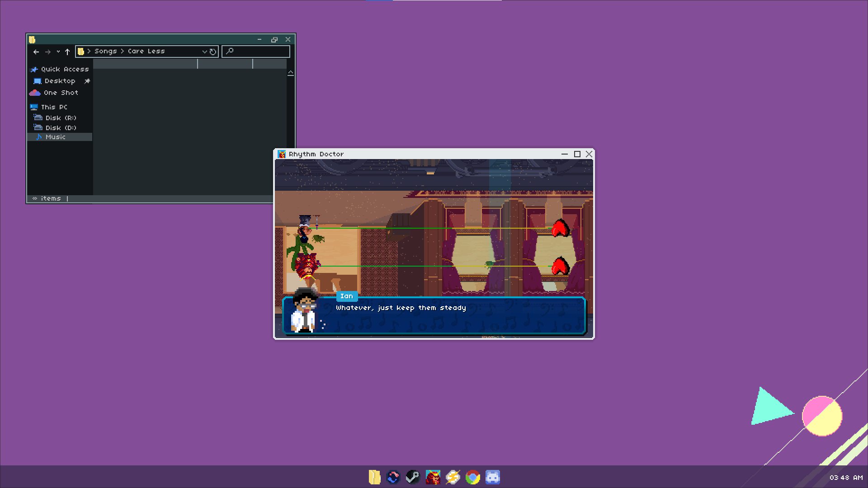Click the scroll-up arrow in file list
This screenshot has height=488, width=868.
(291, 73)
